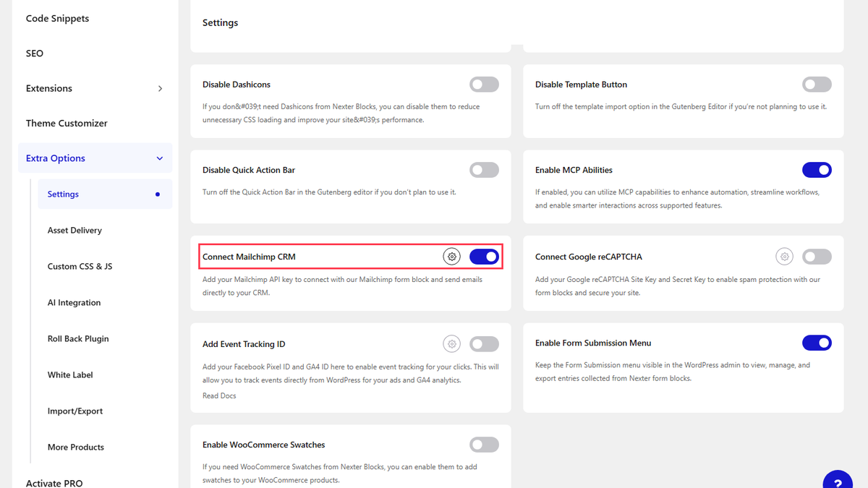Open White Label submenu
The height and width of the screenshot is (488, 868).
(70, 375)
